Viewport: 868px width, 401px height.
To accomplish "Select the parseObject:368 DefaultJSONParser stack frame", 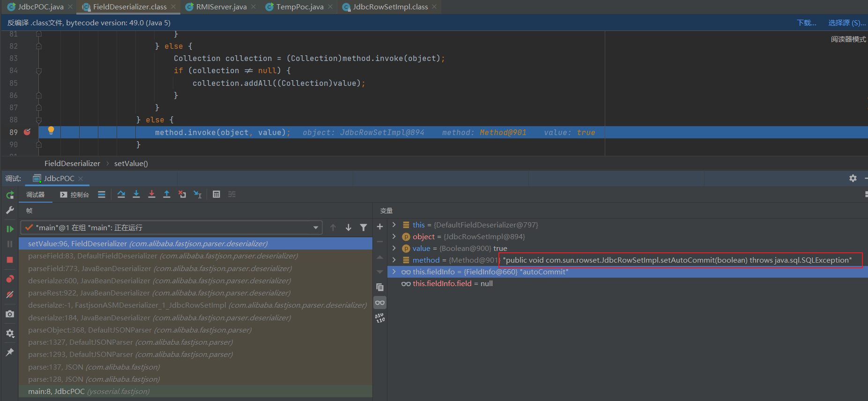I will [140, 330].
